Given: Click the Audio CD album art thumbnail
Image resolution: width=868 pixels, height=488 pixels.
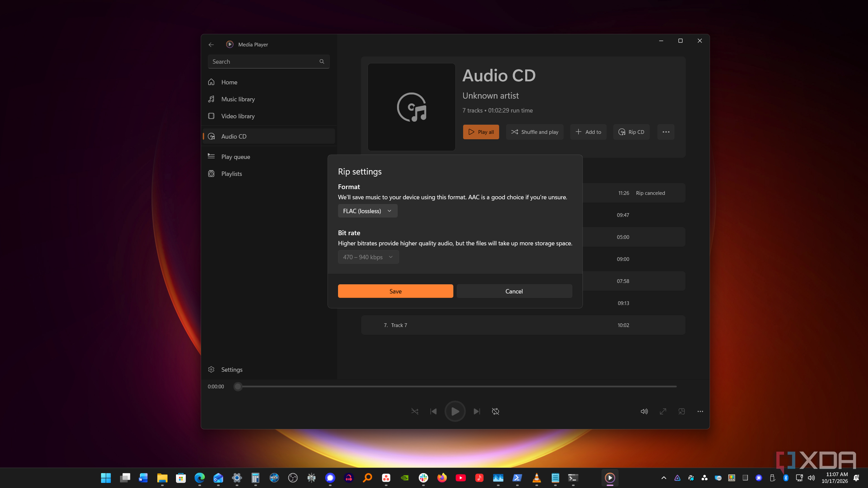Looking at the screenshot, I should pyautogui.click(x=411, y=107).
